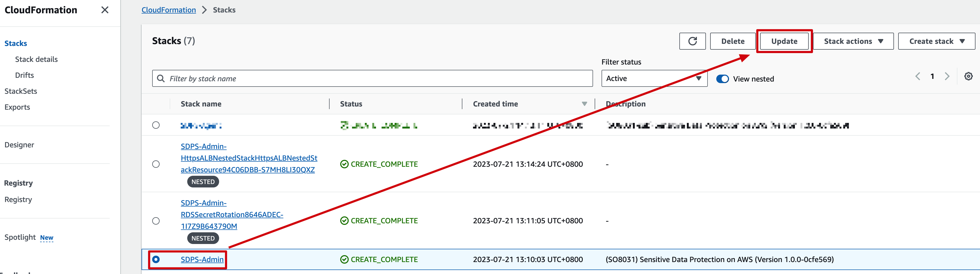The image size is (980, 274).
Task: Open the table preferences gear icon
Action: [968, 76]
